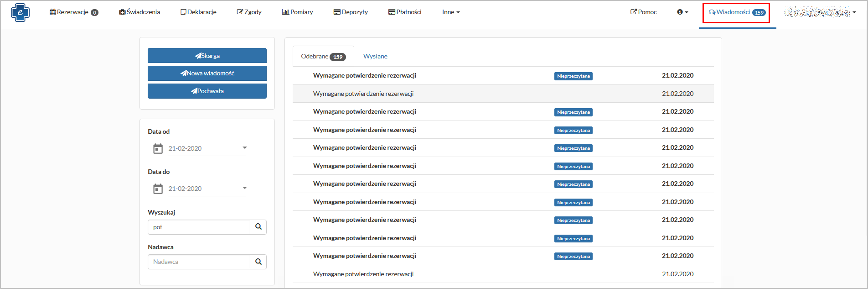Click the Wyszukaj magnifier search icon

258,227
